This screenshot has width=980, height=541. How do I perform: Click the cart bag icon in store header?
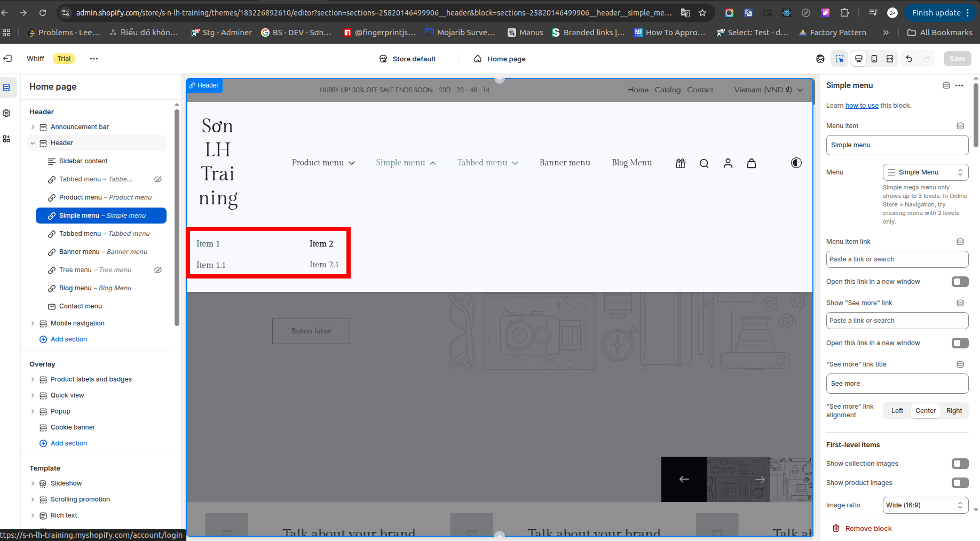[x=752, y=163]
